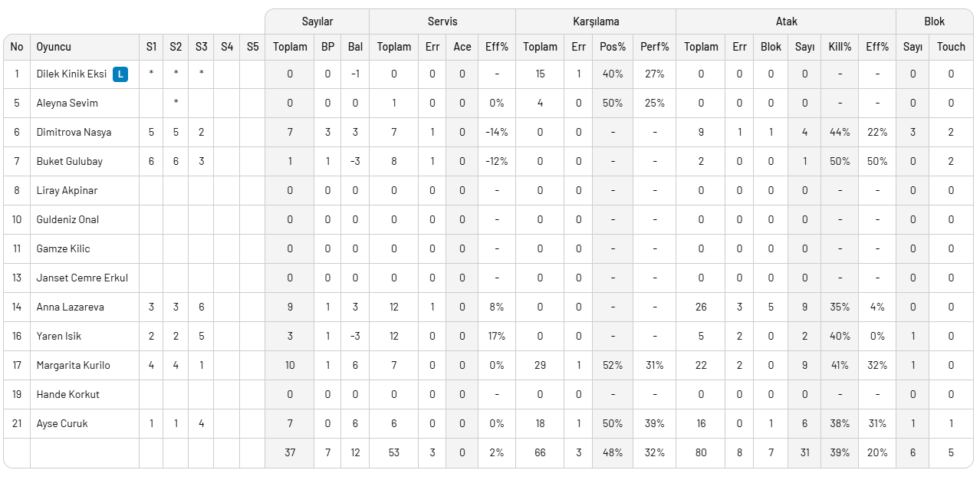Select the Sayılar group header
This screenshot has height=480, width=980.
click(317, 21)
